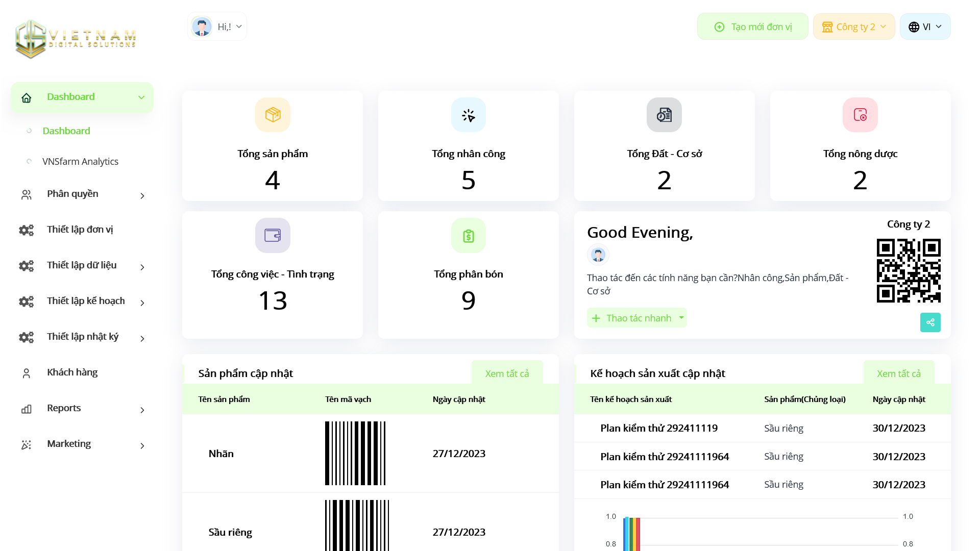Click the teal share icon button
The height and width of the screenshot is (551, 980).
(930, 322)
